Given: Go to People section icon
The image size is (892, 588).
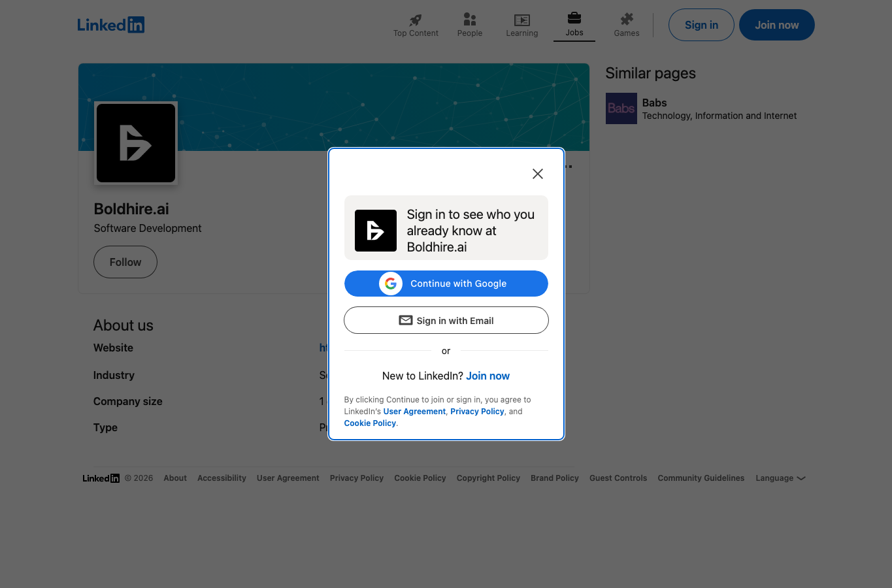Looking at the screenshot, I should coord(469,19).
